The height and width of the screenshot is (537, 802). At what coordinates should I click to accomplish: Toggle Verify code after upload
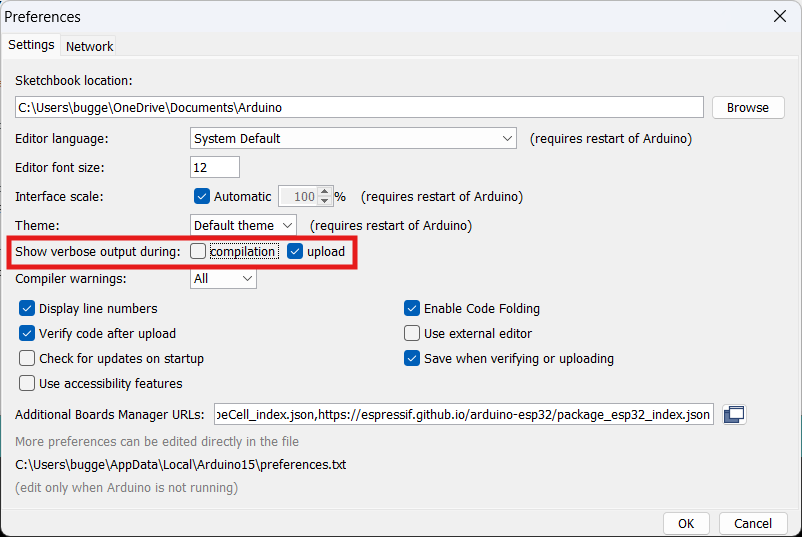(x=27, y=333)
